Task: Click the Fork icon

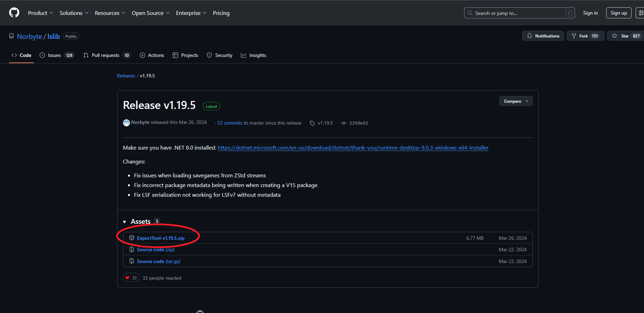Action: pyautogui.click(x=574, y=36)
